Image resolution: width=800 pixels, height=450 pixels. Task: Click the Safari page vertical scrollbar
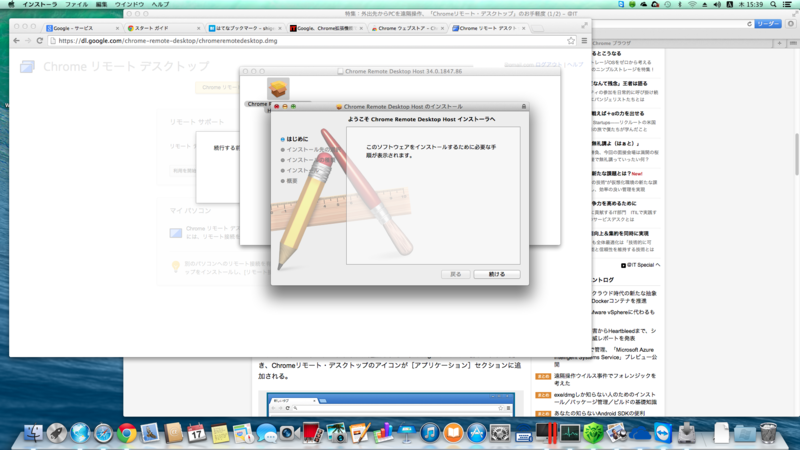click(x=796, y=154)
